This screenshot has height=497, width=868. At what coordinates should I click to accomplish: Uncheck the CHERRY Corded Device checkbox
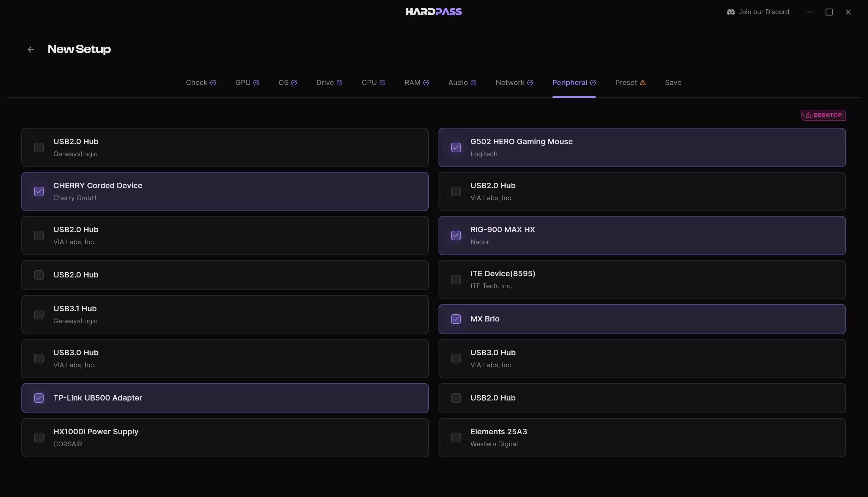(39, 192)
